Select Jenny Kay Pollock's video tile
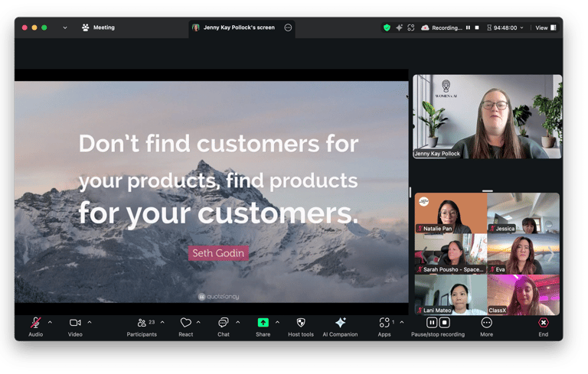The image size is (588, 374). (487, 116)
